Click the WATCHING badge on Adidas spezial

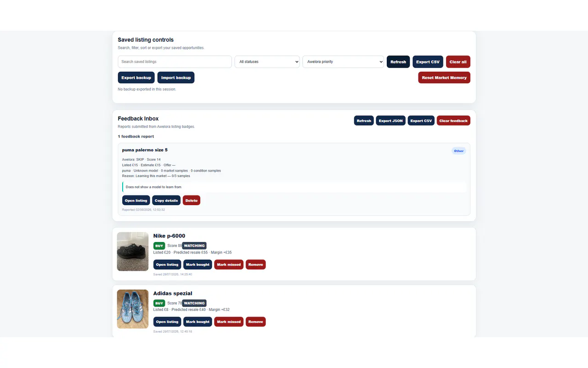coord(194,303)
